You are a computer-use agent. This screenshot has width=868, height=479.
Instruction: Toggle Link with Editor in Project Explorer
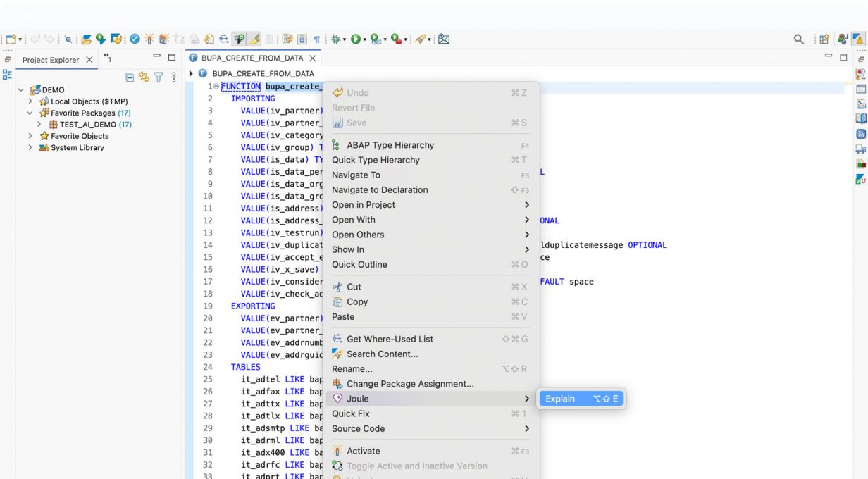tap(144, 77)
